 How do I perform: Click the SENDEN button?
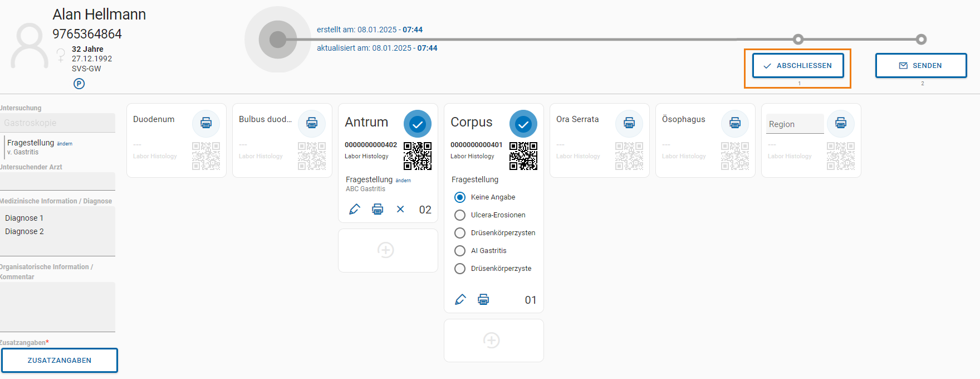(x=921, y=66)
